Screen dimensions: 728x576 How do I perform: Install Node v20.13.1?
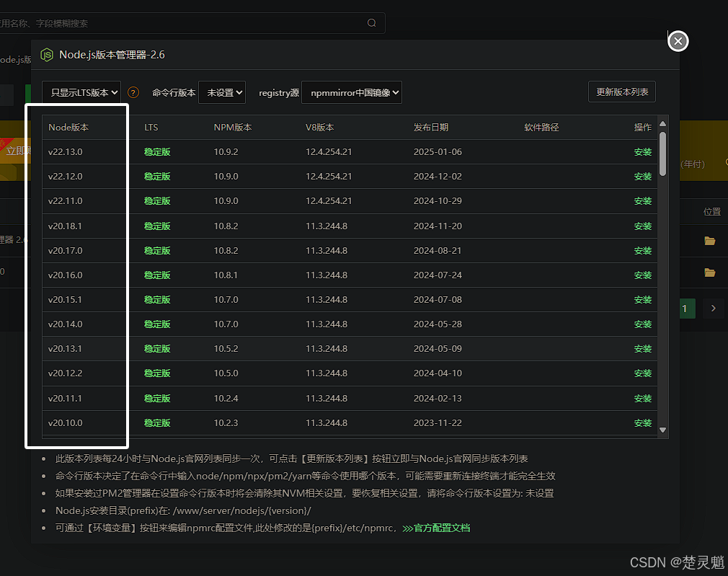tap(642, 349)
